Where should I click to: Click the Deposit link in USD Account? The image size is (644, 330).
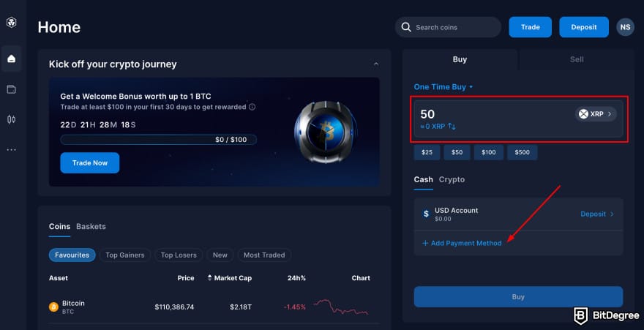pyautogui.click(x=593, y=214)
